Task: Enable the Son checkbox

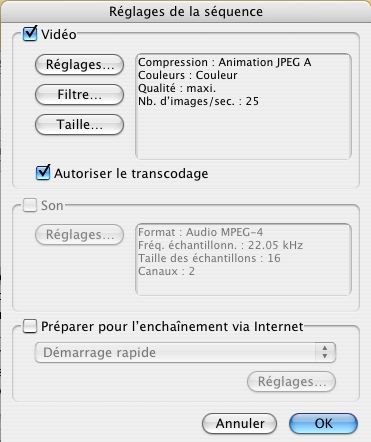Action: click(30, 205)
